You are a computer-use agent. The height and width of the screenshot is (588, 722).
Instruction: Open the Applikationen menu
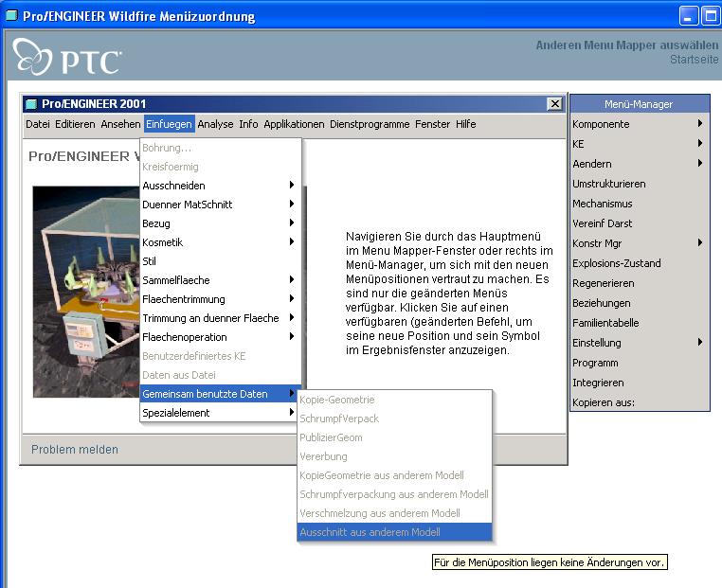(x=295, y=124)
